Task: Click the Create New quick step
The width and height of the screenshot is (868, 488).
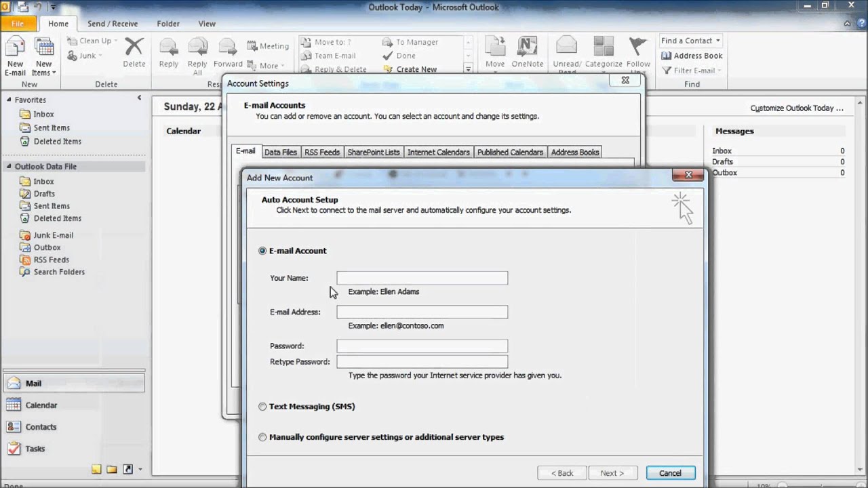Action: pyautogui.click(x=410, y=69)
